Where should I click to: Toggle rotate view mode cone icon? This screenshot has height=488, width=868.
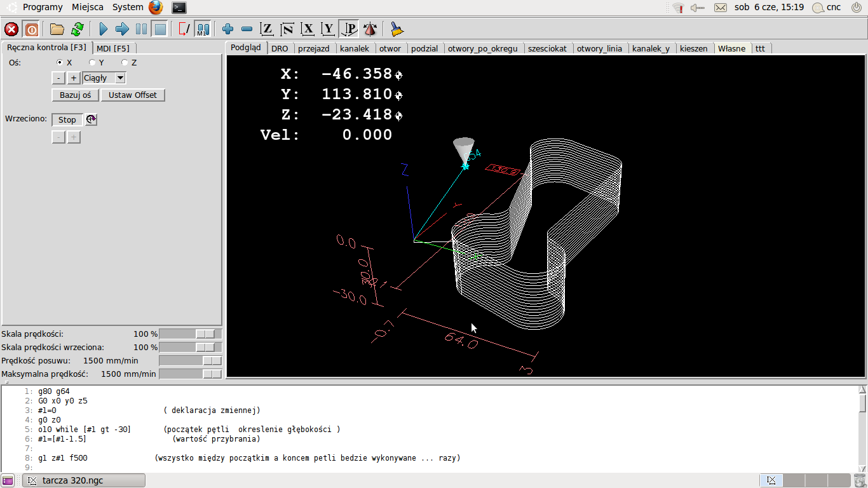click(370, 29)
